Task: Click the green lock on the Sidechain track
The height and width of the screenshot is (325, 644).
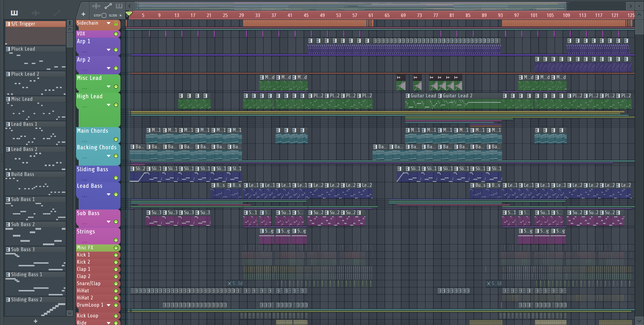Action: [116, 23]
